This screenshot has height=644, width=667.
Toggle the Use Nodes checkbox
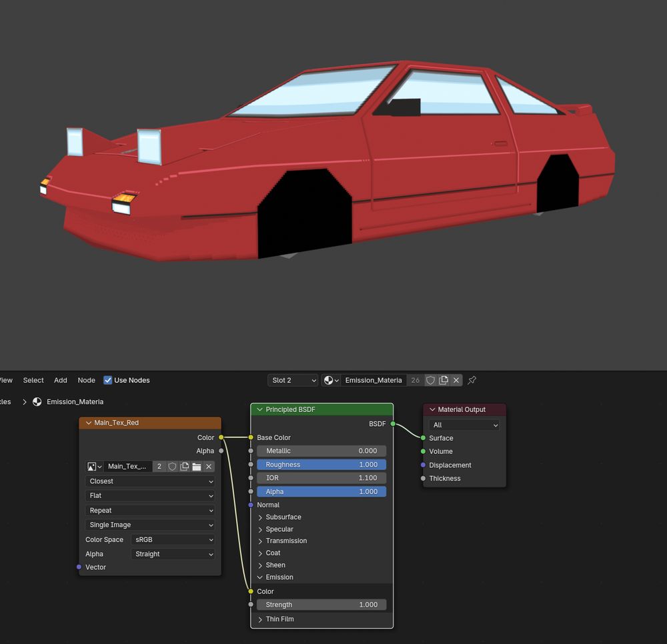[107, 381]
